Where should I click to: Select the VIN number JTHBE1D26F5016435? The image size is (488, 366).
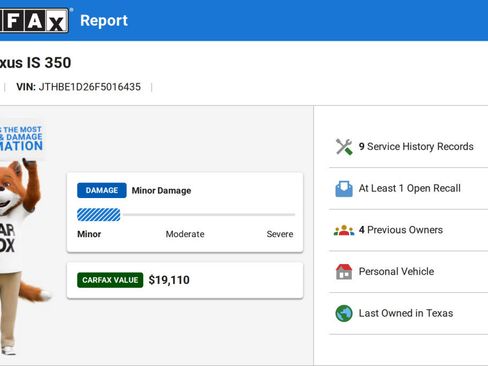(x=90, y=87)
